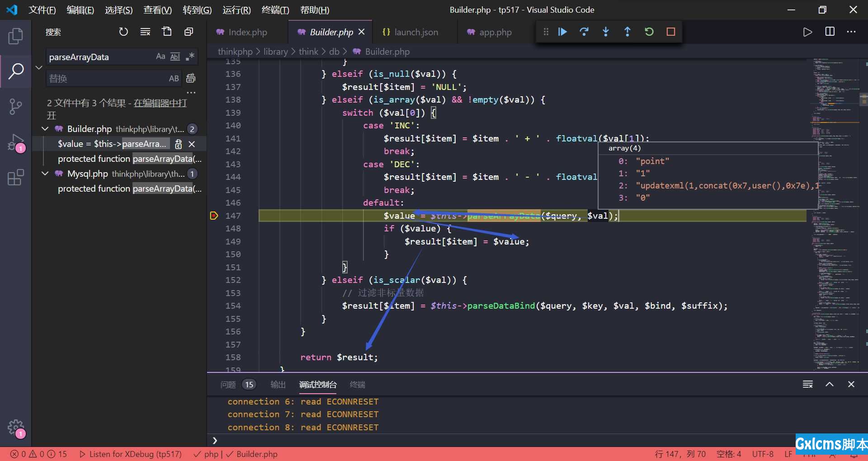Screen dimensions: 868x461
Task: Select library in the breadcrumb path
Action: click(x=275, y=52)
